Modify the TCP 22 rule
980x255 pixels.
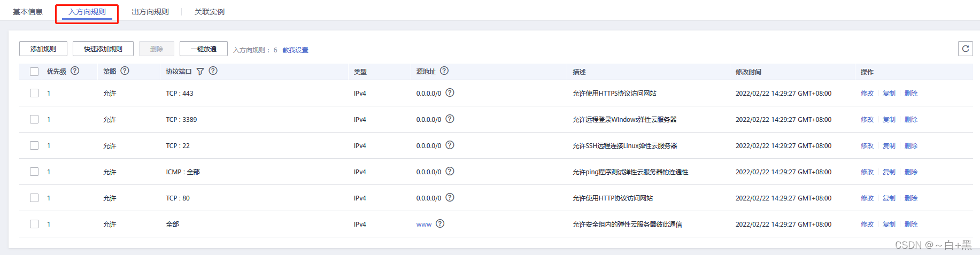867,145
